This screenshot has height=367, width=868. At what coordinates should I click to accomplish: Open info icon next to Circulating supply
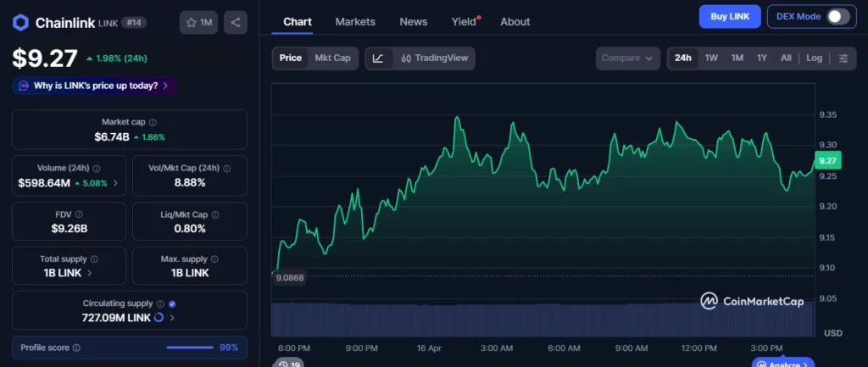coord(160,304)
